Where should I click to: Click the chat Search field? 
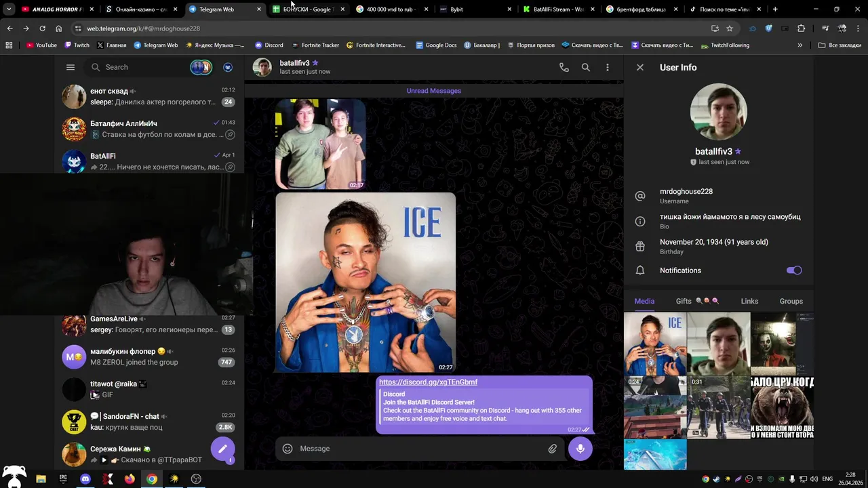(x=136, y=67)
